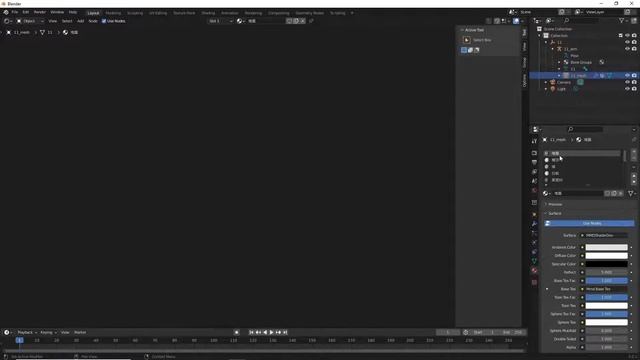Click the Blender logo icon in menu bar
This screenshot has height=360, width=640.
pyautogui.click(x=6, y=12)
